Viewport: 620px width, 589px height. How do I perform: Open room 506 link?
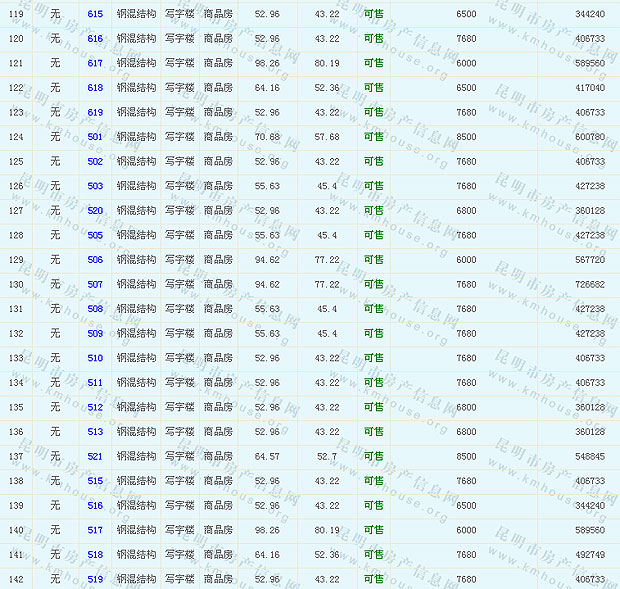point(95,259)
